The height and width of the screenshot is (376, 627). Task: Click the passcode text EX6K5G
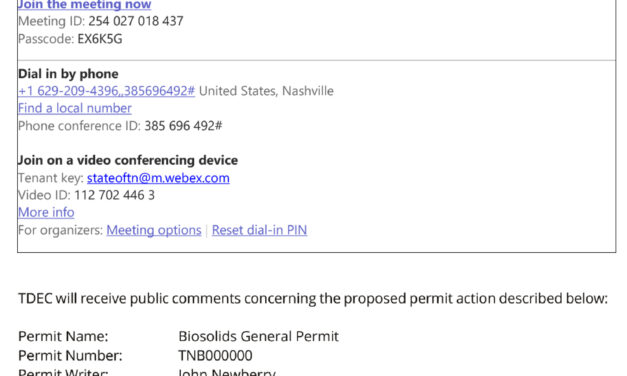click(100, 39)
